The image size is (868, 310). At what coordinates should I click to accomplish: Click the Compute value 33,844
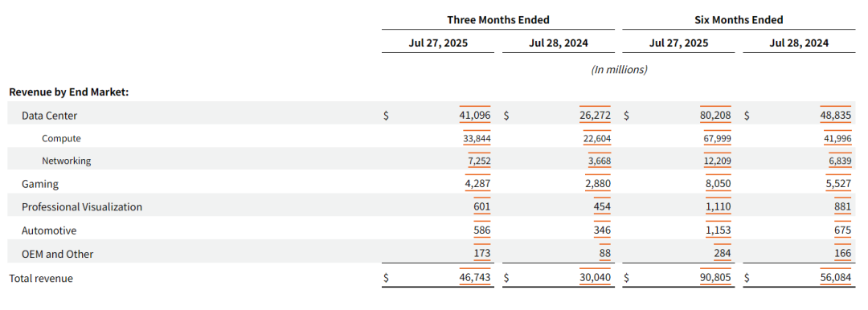pos(477,138)
